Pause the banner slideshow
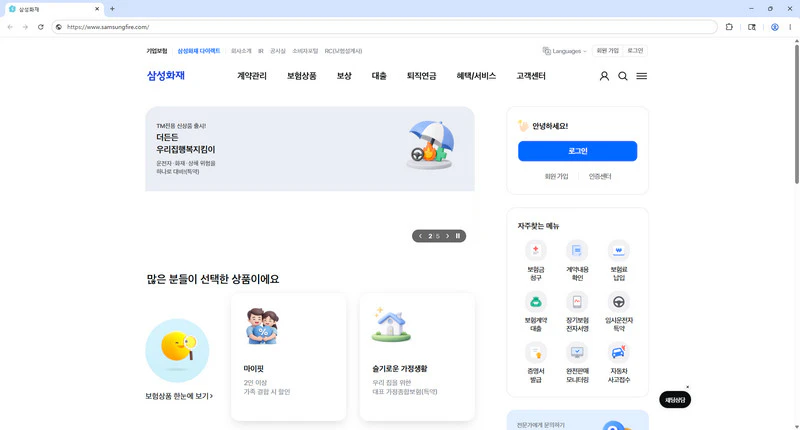The width and height of the screenshot is (800, 430). 458,236
